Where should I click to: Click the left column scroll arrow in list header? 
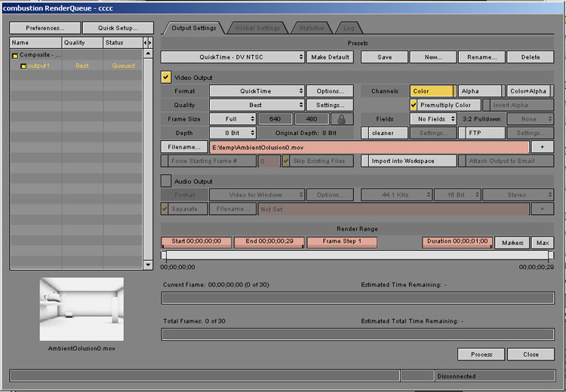[145, 42]
